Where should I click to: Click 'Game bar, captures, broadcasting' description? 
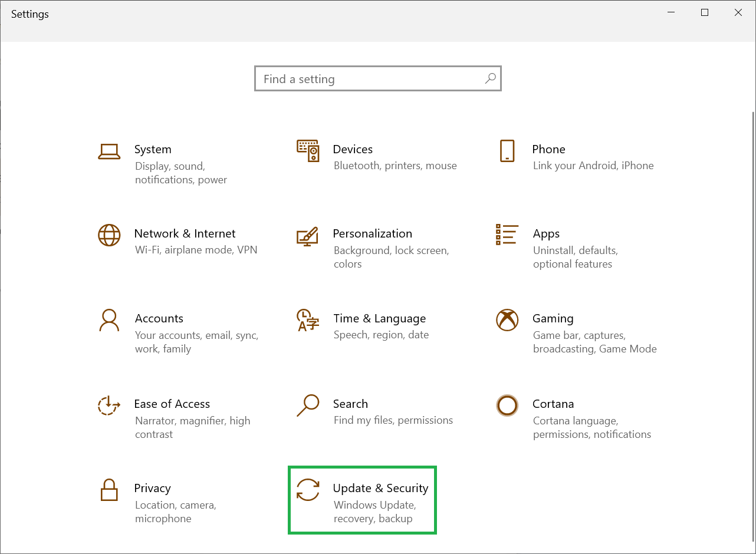pyautogui.click(x=595, y=342)
